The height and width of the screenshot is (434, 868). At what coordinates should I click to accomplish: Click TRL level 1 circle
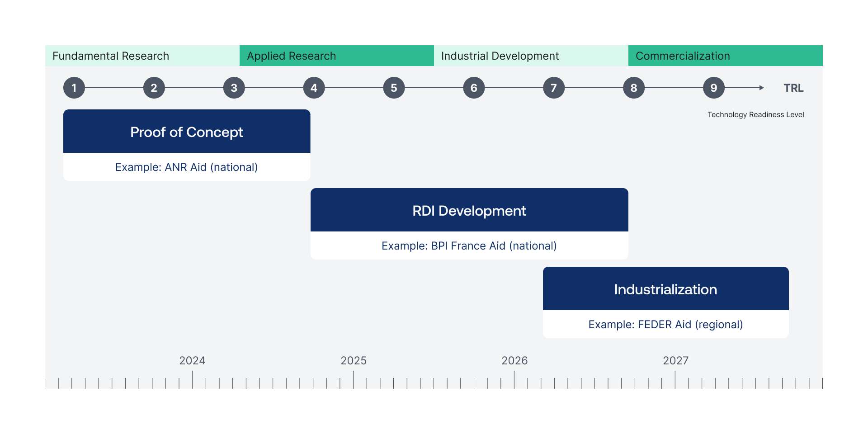pos(74,88)
